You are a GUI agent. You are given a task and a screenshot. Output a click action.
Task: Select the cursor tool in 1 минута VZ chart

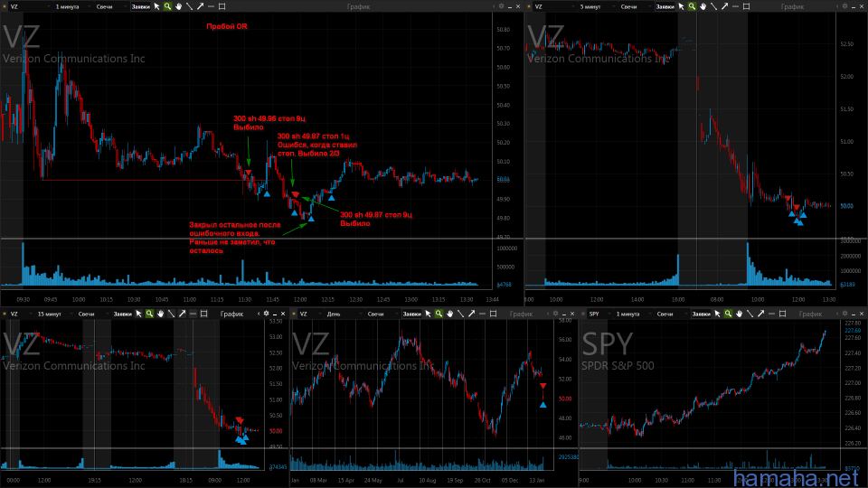click(x=156, y=6)
